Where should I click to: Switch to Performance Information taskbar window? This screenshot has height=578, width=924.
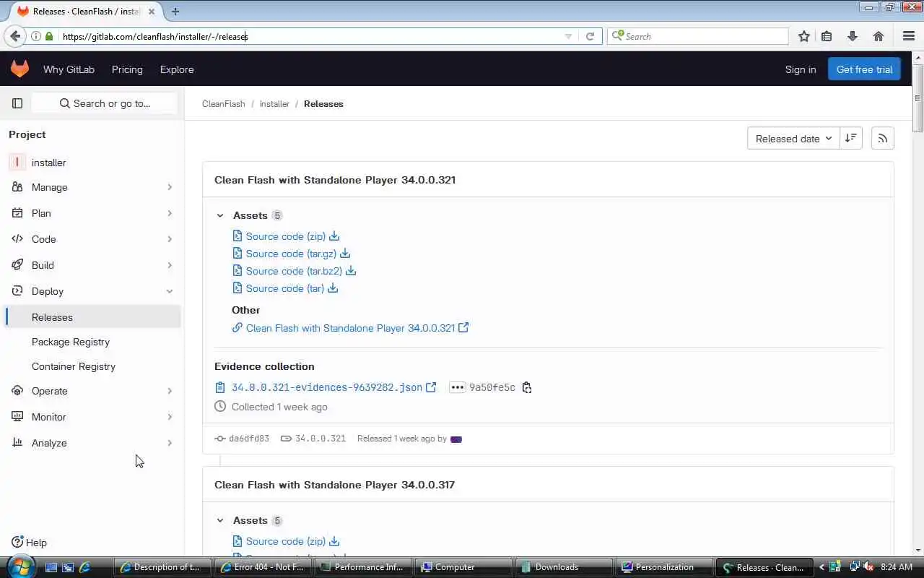tap(363, 567)
